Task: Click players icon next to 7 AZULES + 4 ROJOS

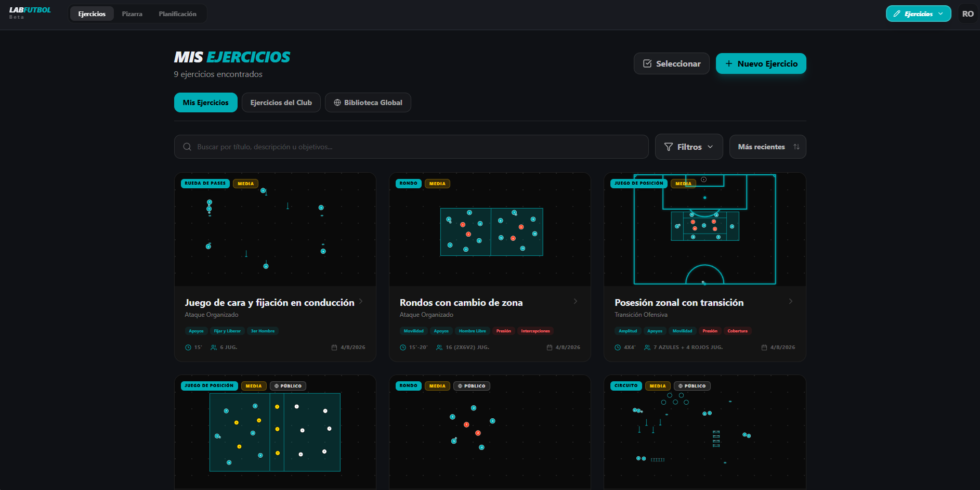Action: pos(647,347)
